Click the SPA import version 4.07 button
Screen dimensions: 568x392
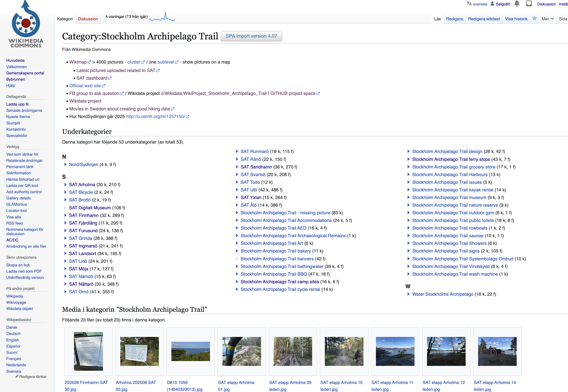point(251,36)
